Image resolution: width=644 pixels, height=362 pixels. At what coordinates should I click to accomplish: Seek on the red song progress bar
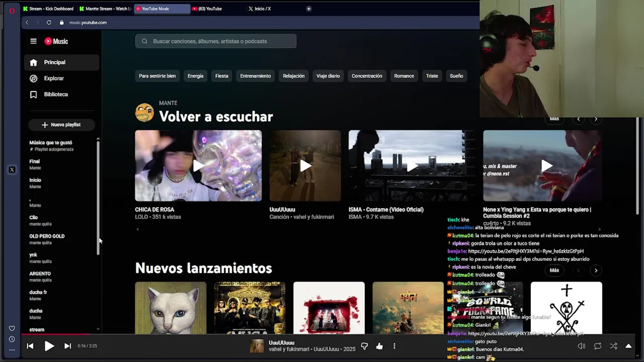pyautogui.click(x=55, y=334)
